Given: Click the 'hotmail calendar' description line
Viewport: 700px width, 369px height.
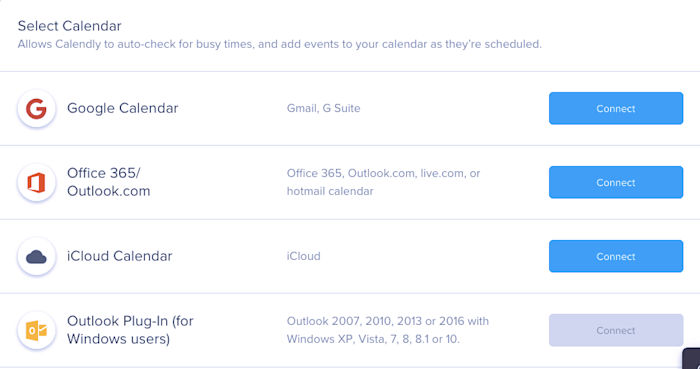Looking at the screenshot, I should (x=330, y=191).
